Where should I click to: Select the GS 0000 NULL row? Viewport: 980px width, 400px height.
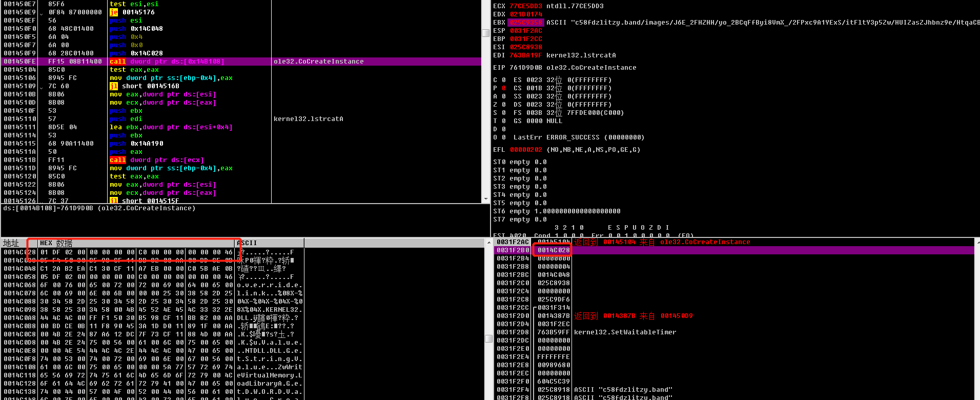point(538,121)
